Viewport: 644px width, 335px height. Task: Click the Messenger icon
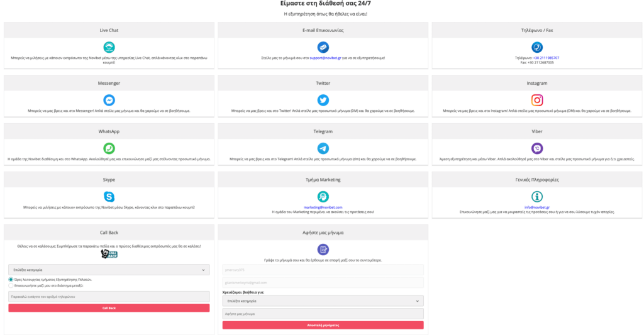[x=109, y=100]
